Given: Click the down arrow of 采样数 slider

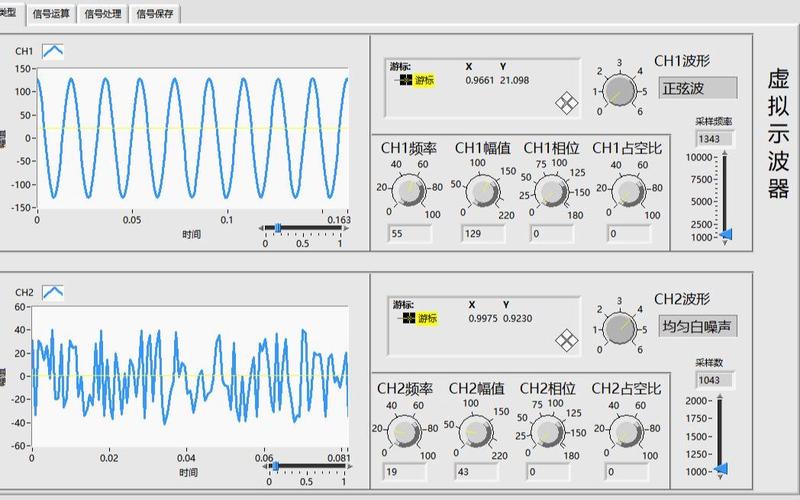Looking at the screenshot, I should [x=720, y=477].
